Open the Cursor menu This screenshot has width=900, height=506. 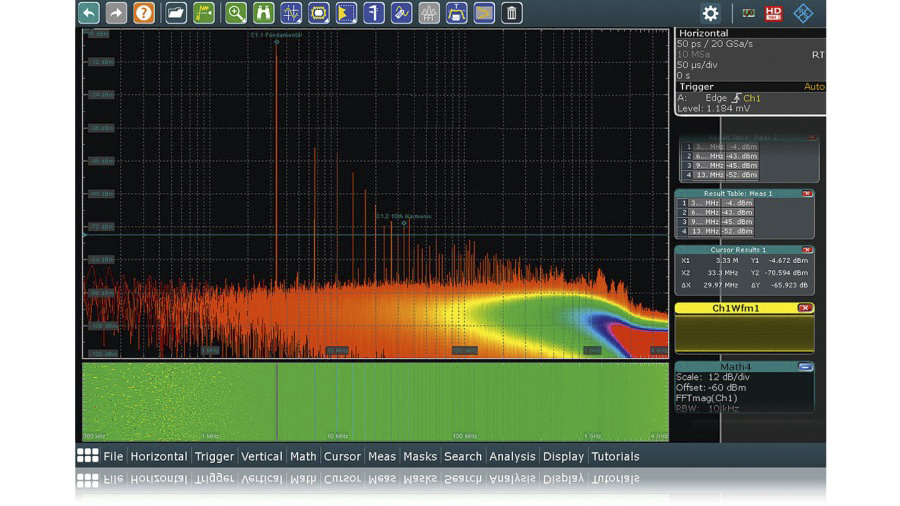[x=342, y=456]
